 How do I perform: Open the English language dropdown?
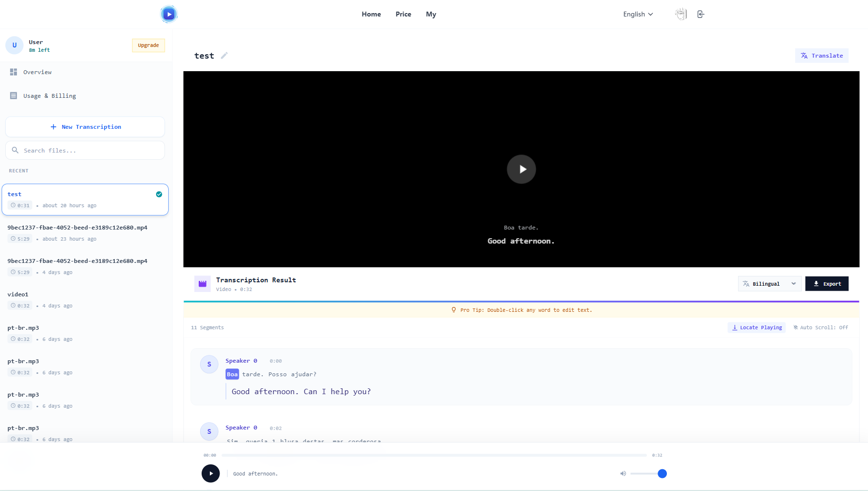click(637, 14)
